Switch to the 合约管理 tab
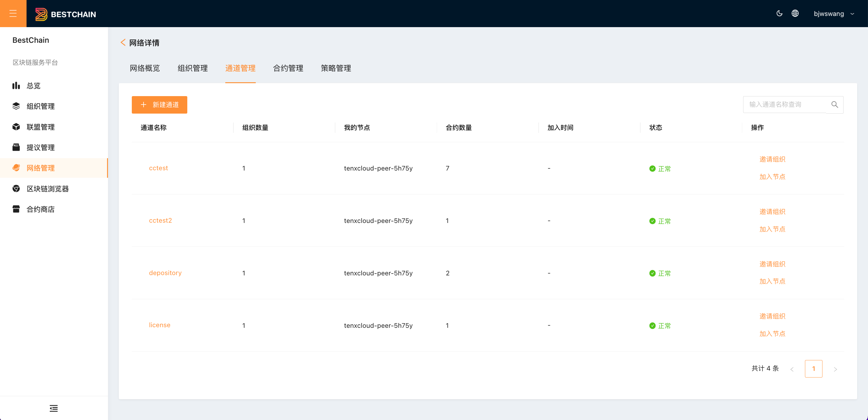 click(x=288, y=68)
